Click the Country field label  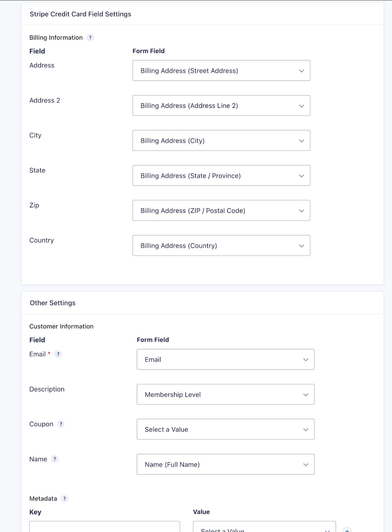point(42,241)
